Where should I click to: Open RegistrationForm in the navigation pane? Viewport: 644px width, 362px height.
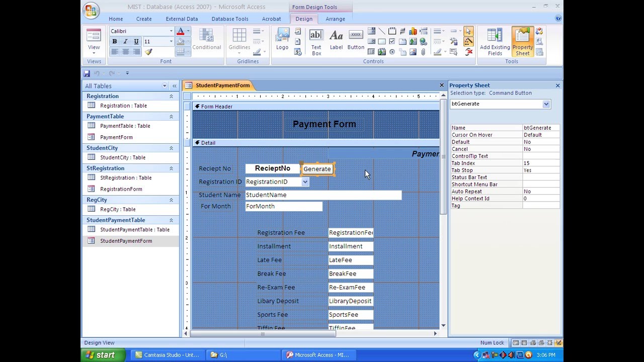coord(121,189)
